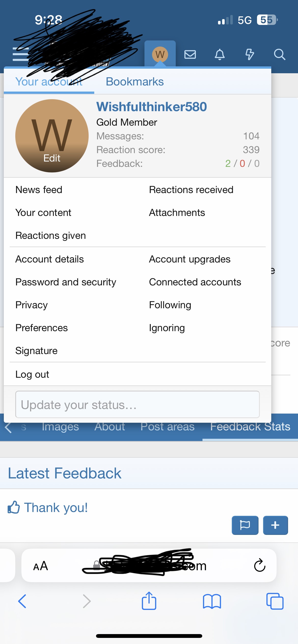Show the open tabs overview in Safari
298x644 pixels.
point(275,602)
